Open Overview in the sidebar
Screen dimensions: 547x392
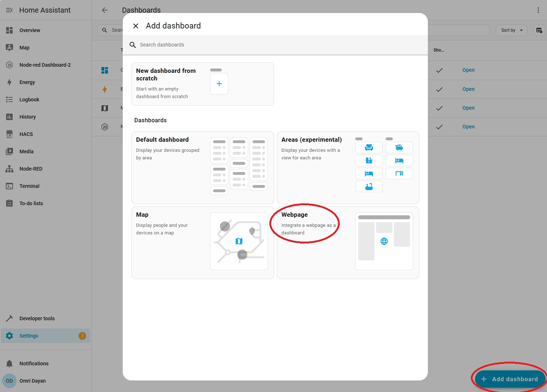[30, 30]
